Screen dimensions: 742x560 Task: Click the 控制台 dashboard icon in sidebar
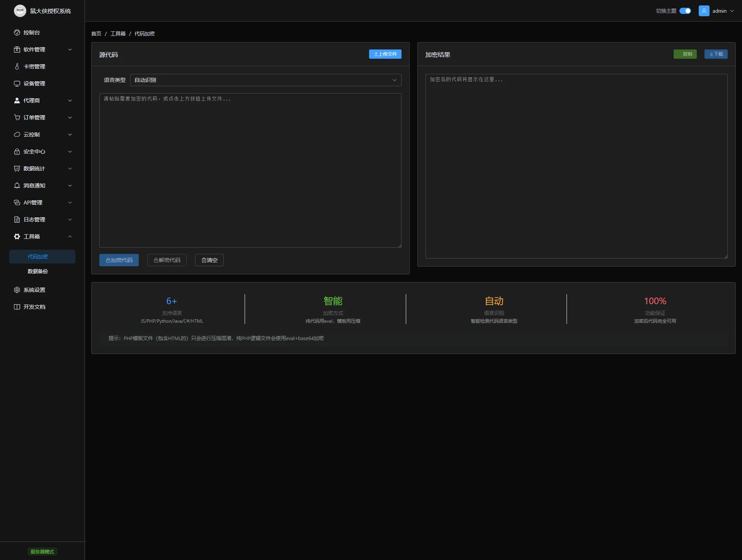(17, 32)
